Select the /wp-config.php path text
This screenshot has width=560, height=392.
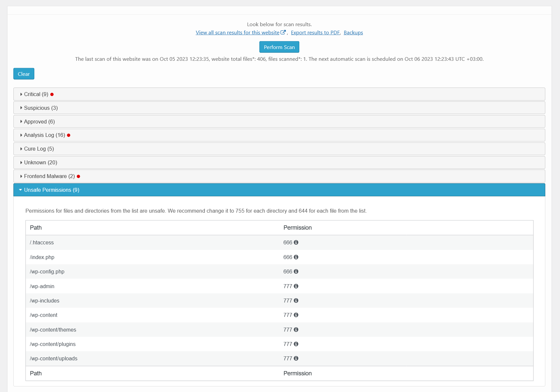click(x=47, y=271)
